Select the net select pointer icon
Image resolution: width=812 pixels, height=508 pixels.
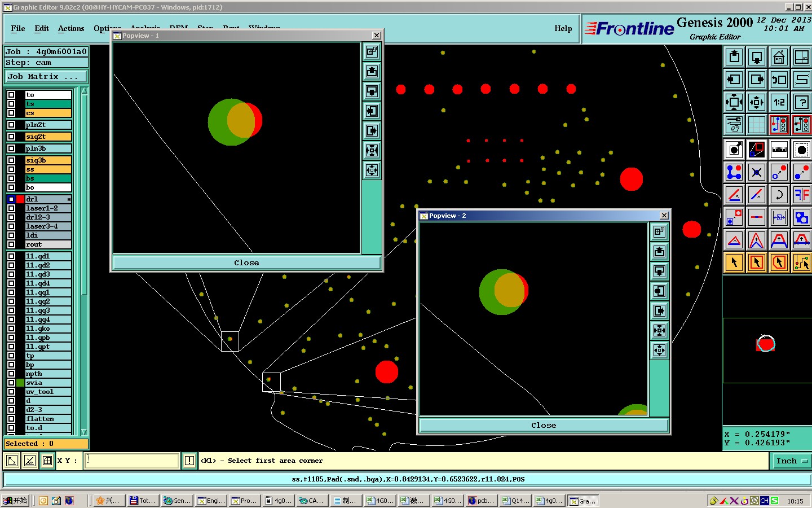point(802,262)
